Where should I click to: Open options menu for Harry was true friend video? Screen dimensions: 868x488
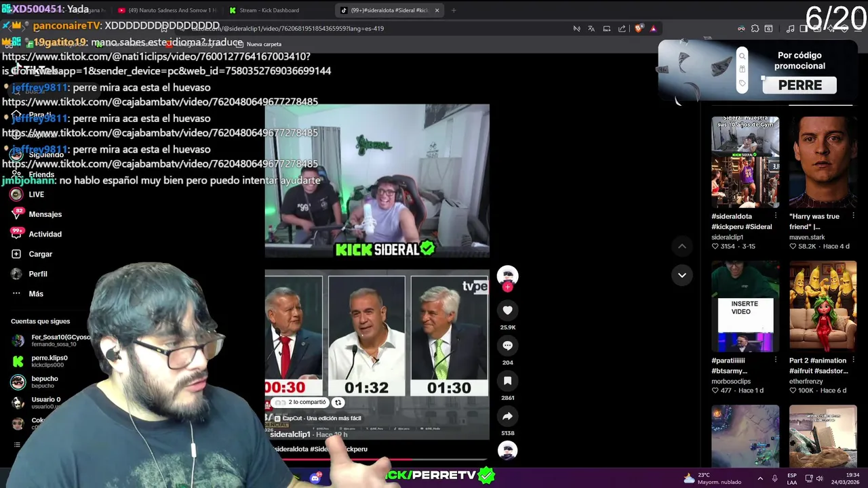click(853, 216)
